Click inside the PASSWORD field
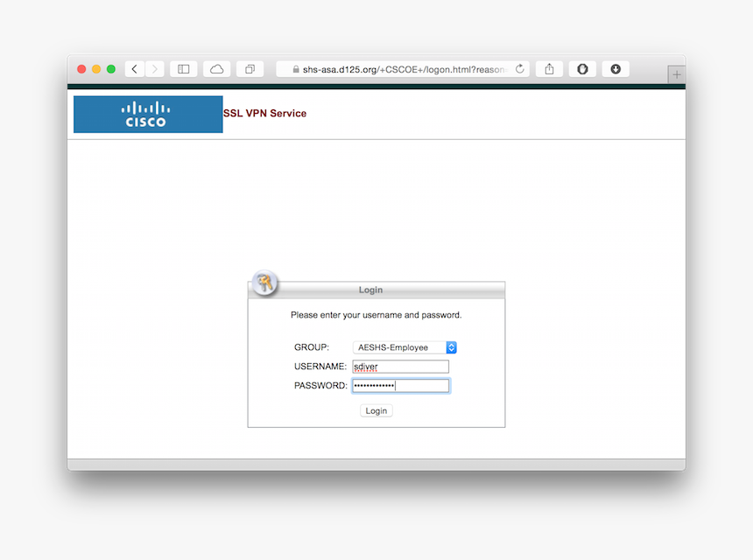 click(x=400, y=385)
